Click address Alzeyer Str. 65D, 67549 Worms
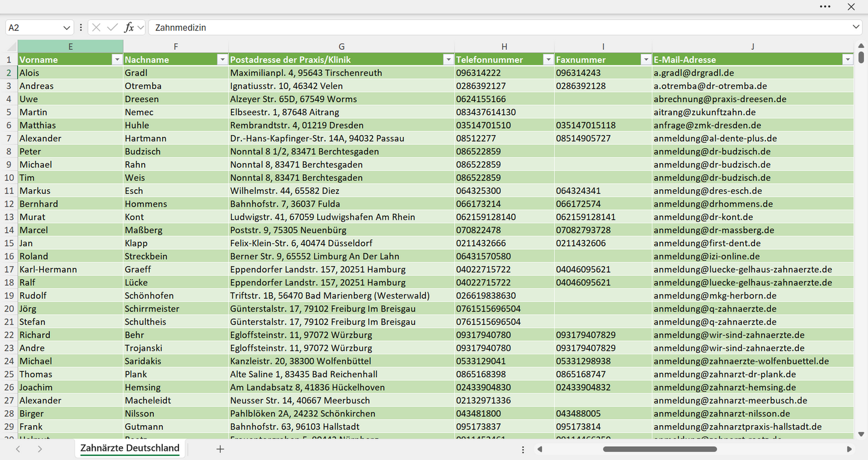Viewport: 868px width, 460px height. [x=341, y=99]
